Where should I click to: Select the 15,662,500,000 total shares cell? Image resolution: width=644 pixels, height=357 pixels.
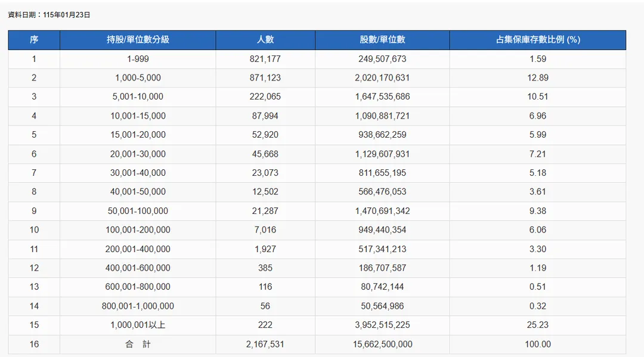pos(382,344)
